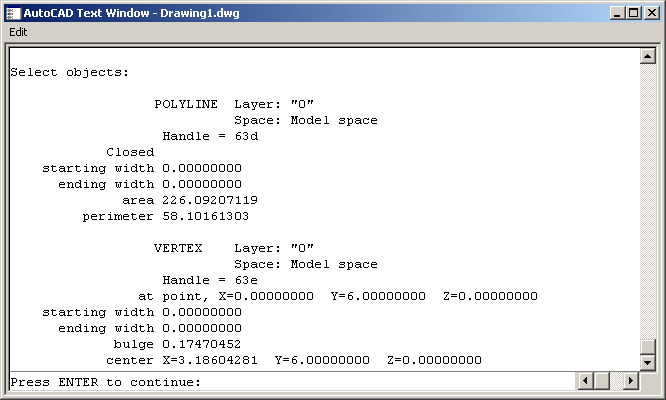Click the vertical scrollbar thumb near the bottom
Screen dimensions: 666x400
(x=647, y=345)
